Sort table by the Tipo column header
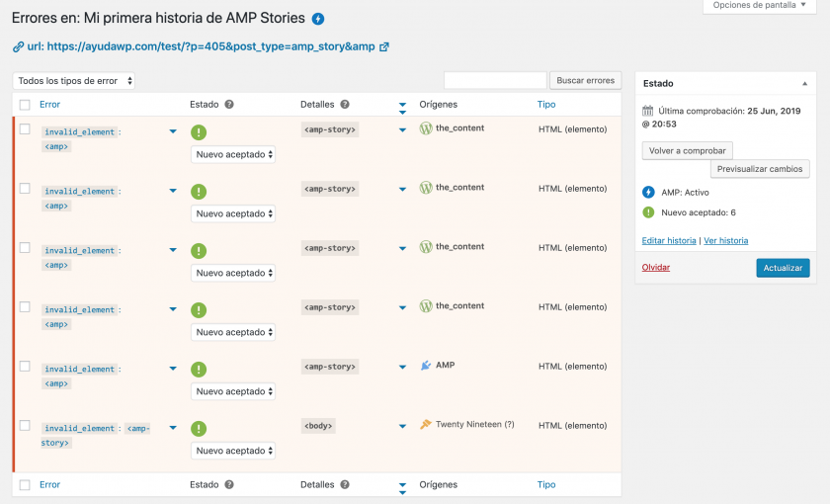 [x=546, y=104]
